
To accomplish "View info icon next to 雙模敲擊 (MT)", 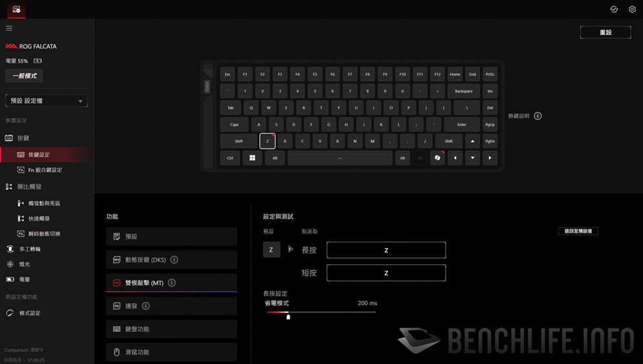I will [x=172, y=283].
